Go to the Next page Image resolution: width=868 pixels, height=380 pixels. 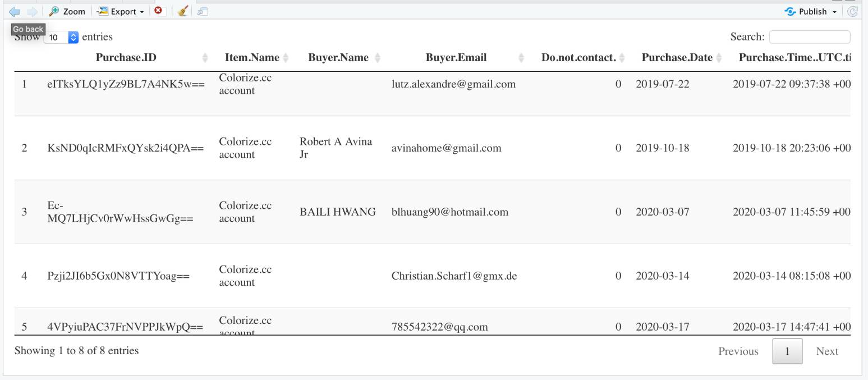pyautogui.click(x=827, y=351)
